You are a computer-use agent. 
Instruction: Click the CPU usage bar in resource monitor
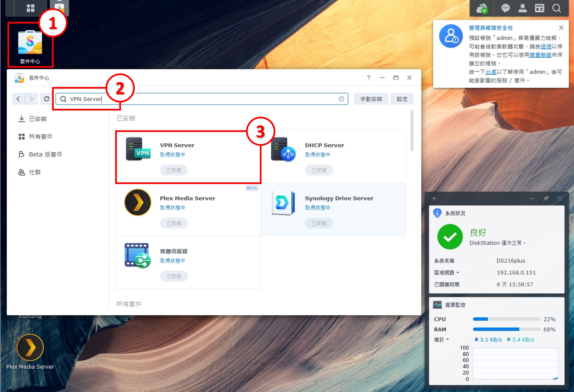tap(508, 319)
